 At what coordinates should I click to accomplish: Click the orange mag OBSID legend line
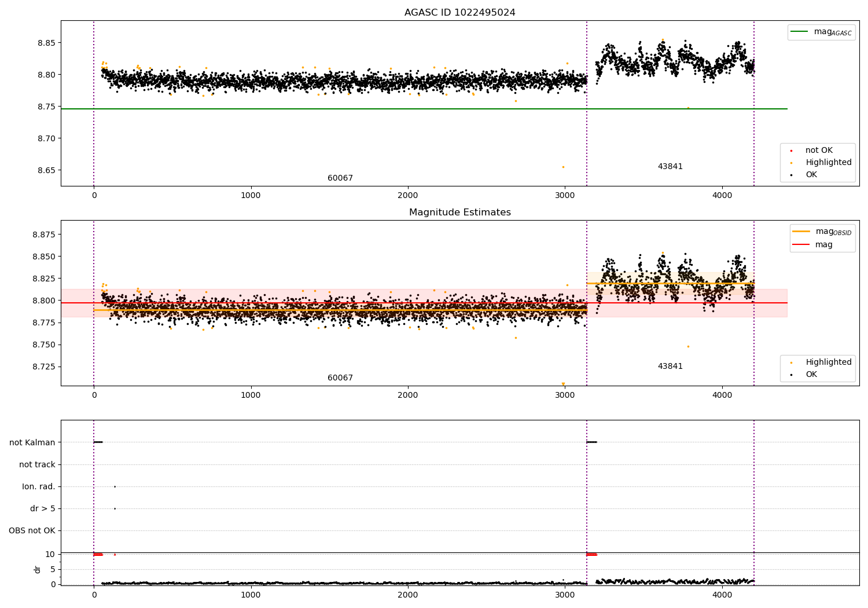click(801, 232)
